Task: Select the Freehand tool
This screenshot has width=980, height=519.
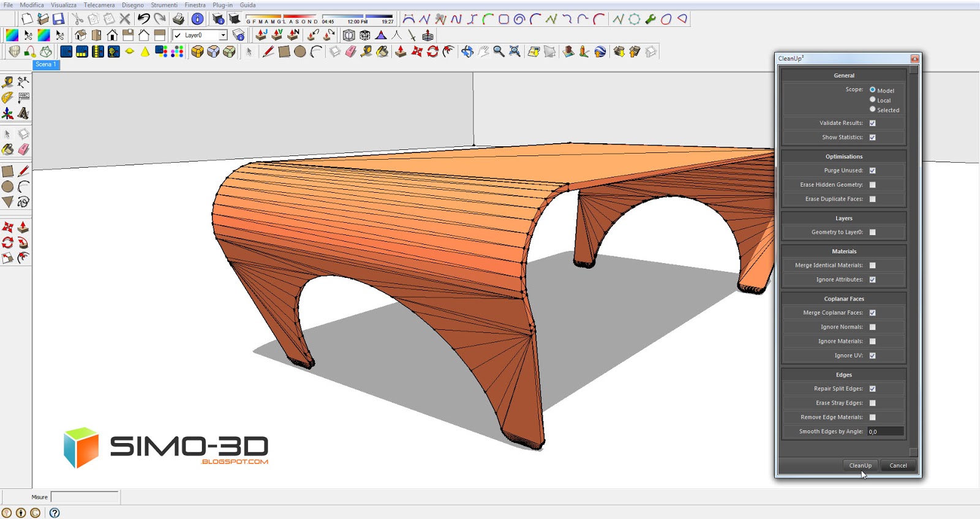Action: pyautogui.click(x=23, y=202)
